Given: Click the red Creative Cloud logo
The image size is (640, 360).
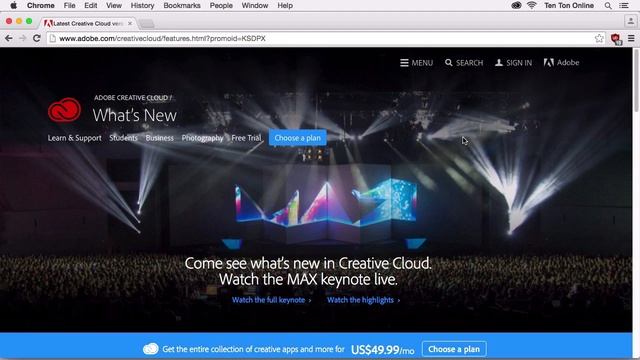Looking at the screenshot, I should [x=64, y=110].
